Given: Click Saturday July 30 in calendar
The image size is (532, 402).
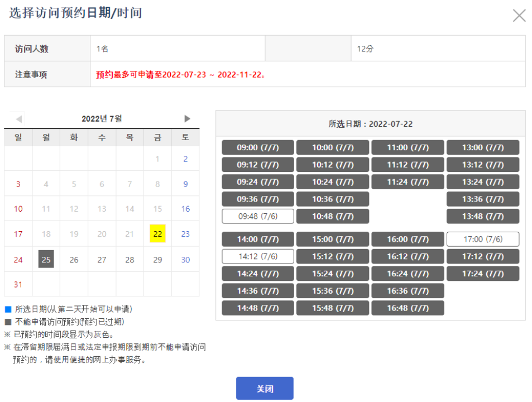Looking at the screenshot, I should tap(185, 260).
